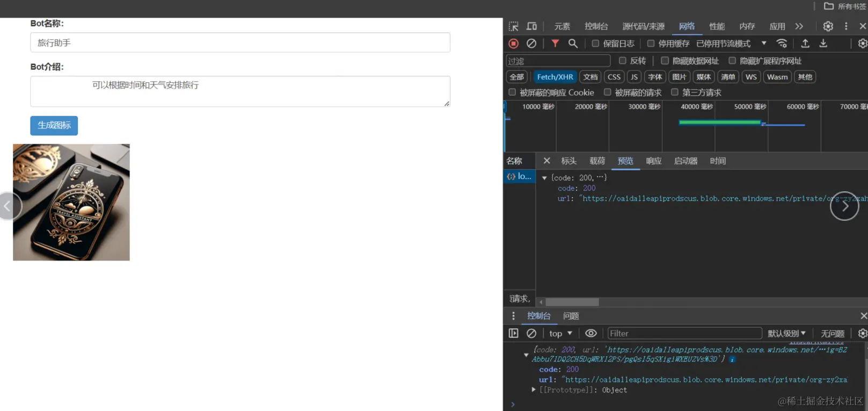The height and width of the screenshot is (411, 868).
Task: Switch to 应用 tab
Action: click(x=777, y=26)
